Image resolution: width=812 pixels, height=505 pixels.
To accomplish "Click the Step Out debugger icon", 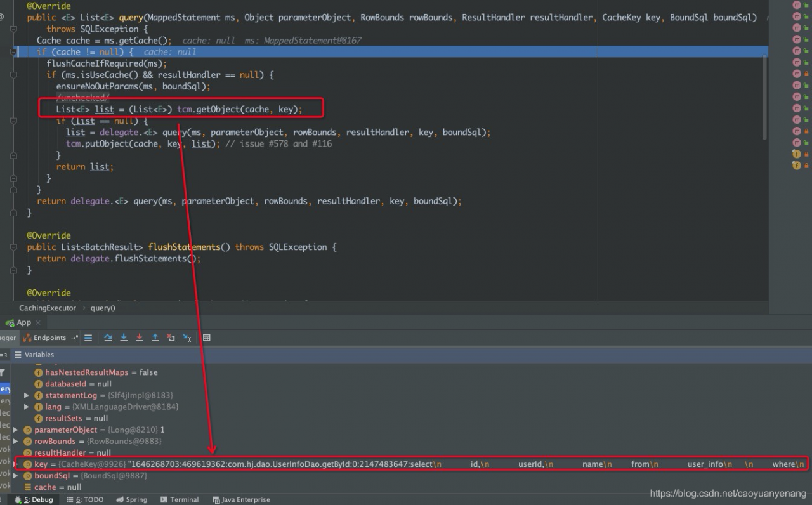I will point(155,338).
